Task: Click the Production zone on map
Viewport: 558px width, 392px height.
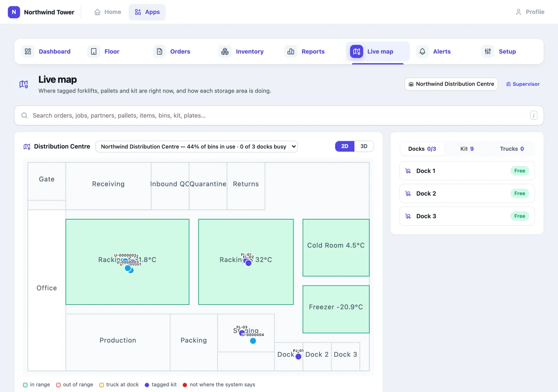Action: click(x=118, y=342)
